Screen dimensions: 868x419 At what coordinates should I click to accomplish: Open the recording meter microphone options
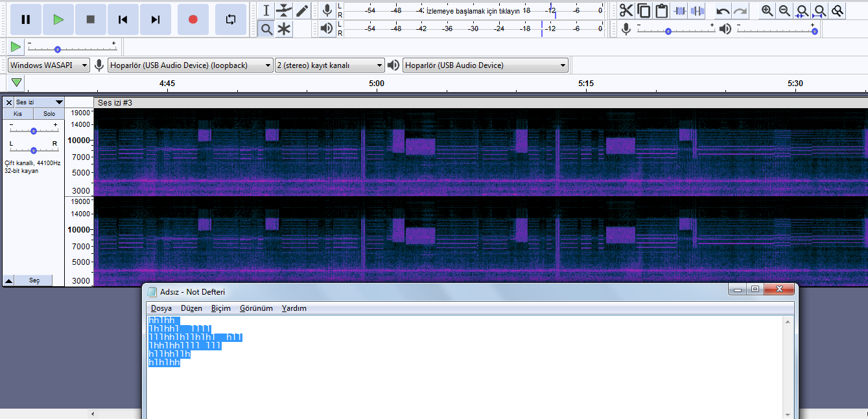(x=327, y=10)
